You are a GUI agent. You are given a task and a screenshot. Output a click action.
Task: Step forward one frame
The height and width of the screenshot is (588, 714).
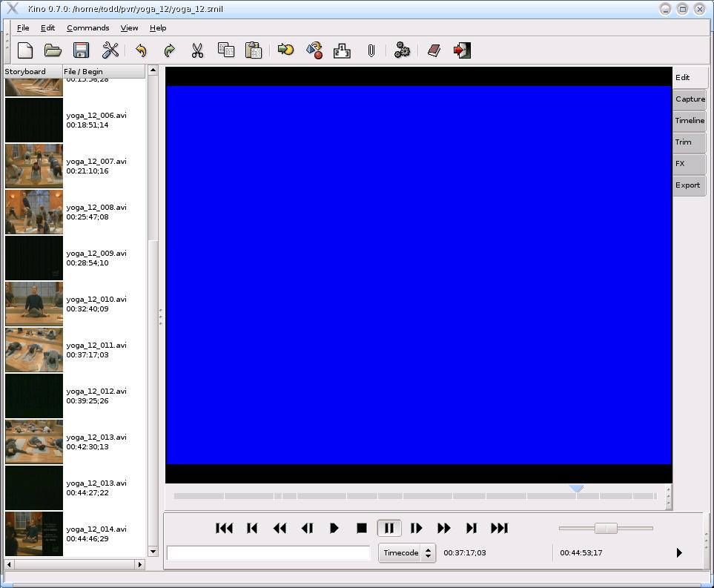coord(416,529)
